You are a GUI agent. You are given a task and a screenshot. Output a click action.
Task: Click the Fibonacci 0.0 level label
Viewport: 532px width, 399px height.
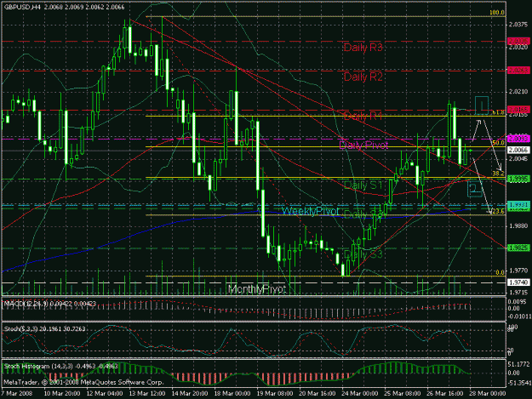coord(500,272)
